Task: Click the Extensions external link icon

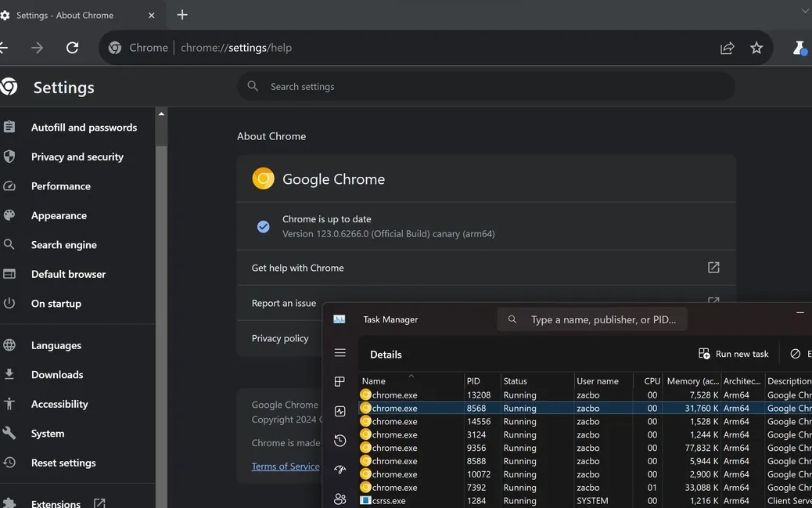Action: tap(99, 503)
